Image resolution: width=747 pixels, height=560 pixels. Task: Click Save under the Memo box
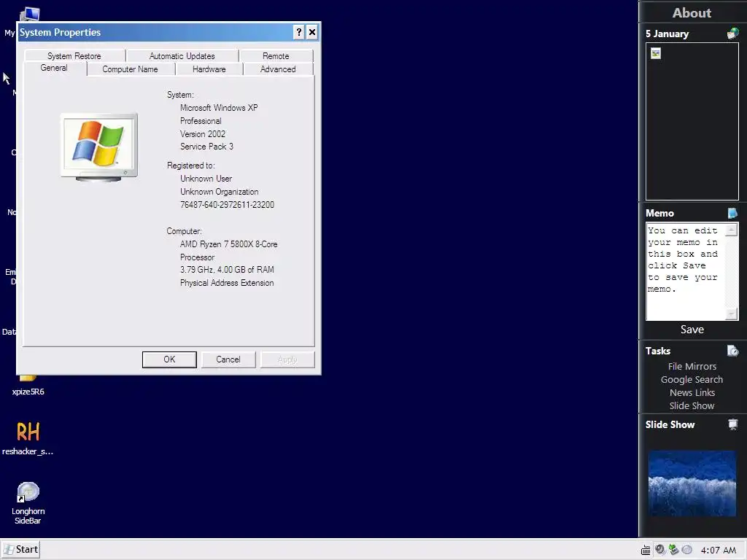[x=692, y=330]
